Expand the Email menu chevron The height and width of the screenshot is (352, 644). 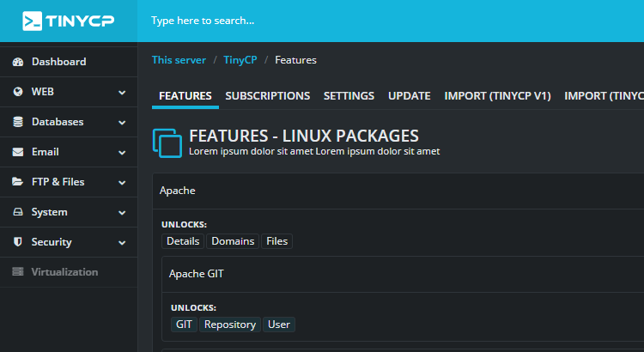click(122, 152)
